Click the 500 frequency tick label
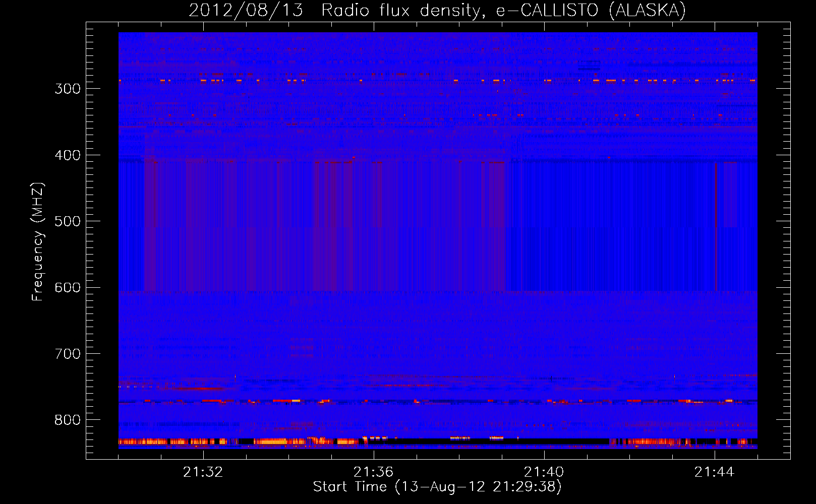The height and width of the screenshot is (504, 816). (x=68, y=221)
